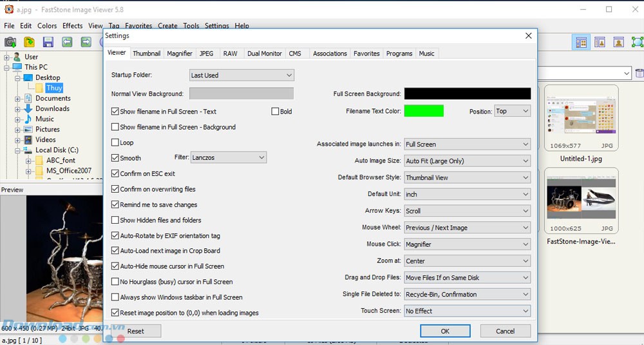Click the Save As floppy disk icon
The height and width of the screenshot is (345, 644).
click(48, 43)
